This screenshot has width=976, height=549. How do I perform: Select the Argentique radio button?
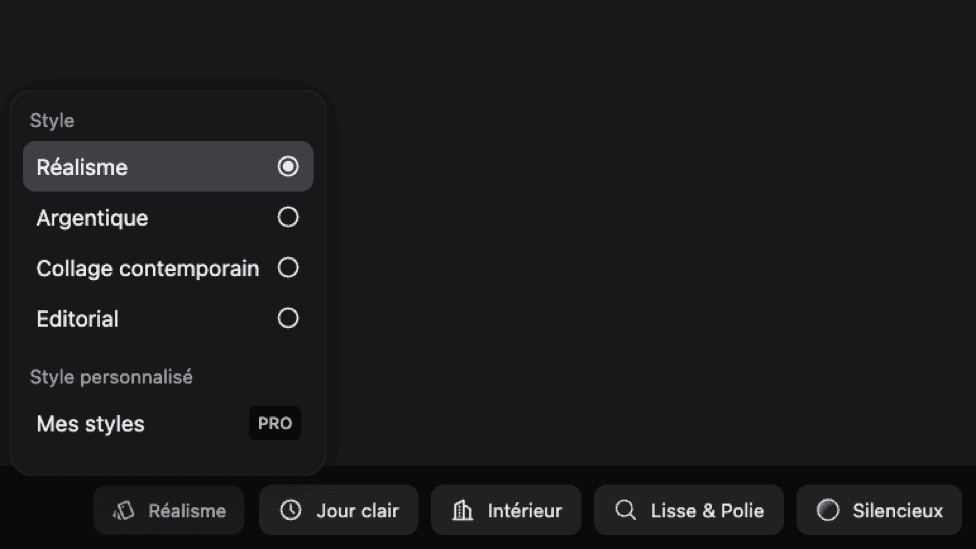click(288, 217)
